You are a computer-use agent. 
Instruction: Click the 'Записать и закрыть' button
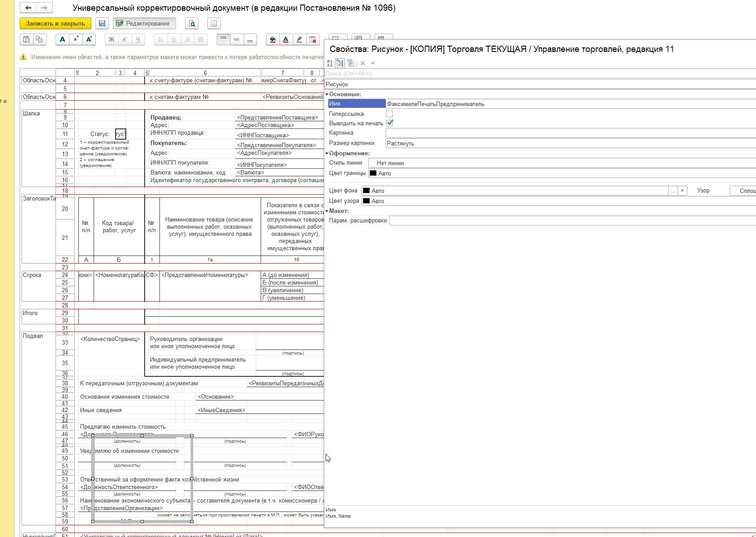pos(56,23)
